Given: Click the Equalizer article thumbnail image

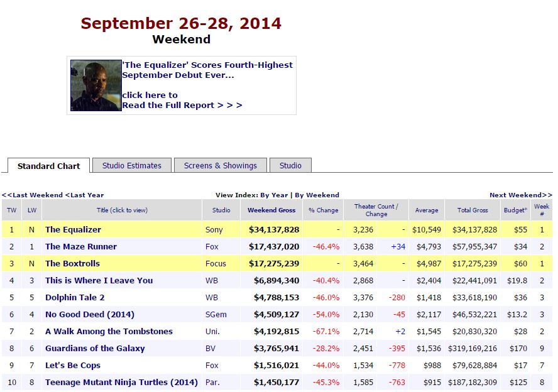Looking at the screenshot, I should point(96,85).
